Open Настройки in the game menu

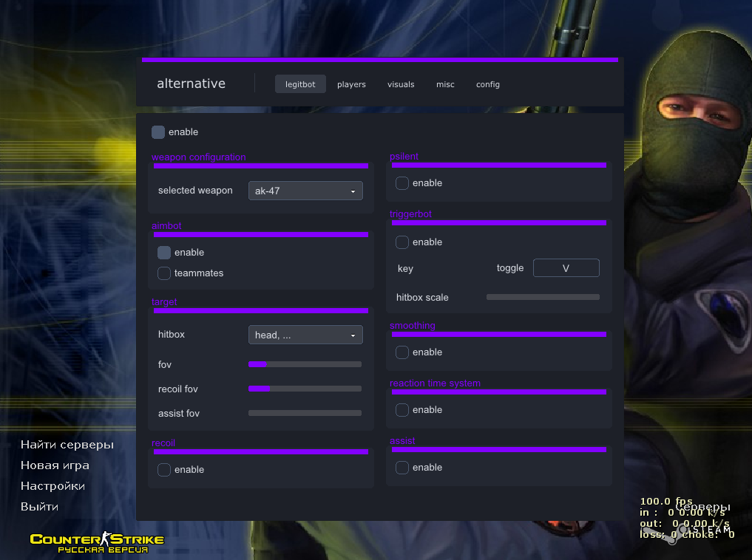pyautogui.click(x=52, y=485)
